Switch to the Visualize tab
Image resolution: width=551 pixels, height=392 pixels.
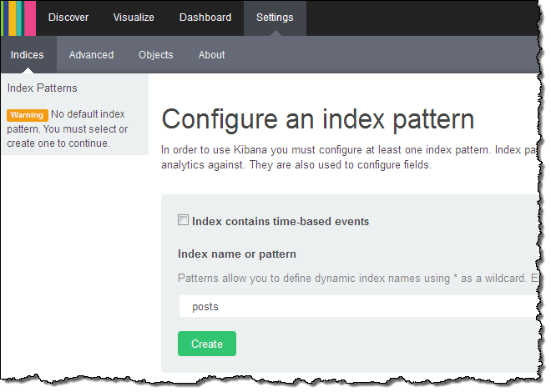(x=134, y=18)
